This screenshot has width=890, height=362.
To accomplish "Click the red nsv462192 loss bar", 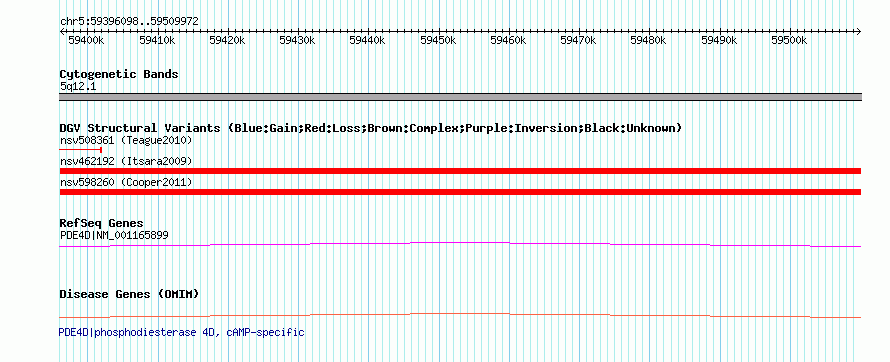I will 460,171.
